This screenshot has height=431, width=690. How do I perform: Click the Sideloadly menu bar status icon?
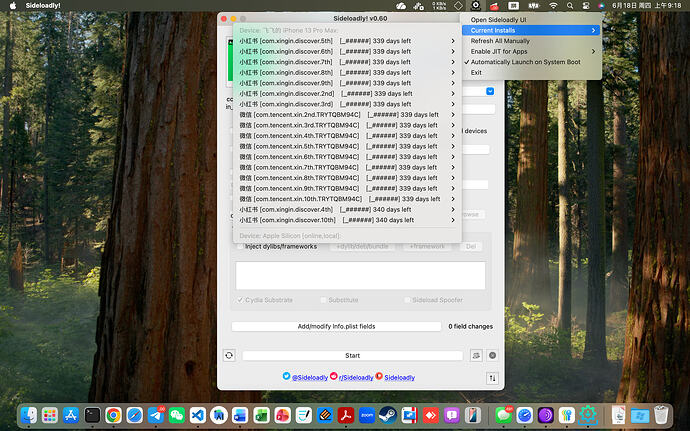475,6
